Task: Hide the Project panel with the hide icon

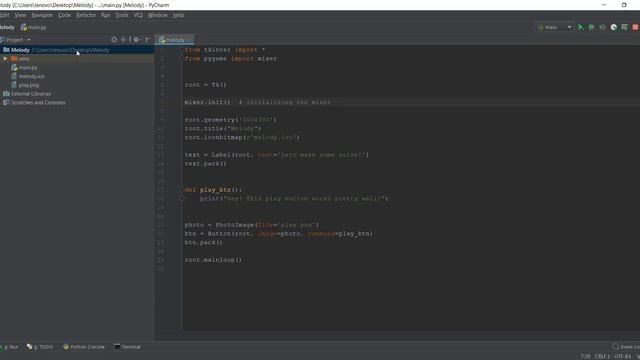Action: 148,40
